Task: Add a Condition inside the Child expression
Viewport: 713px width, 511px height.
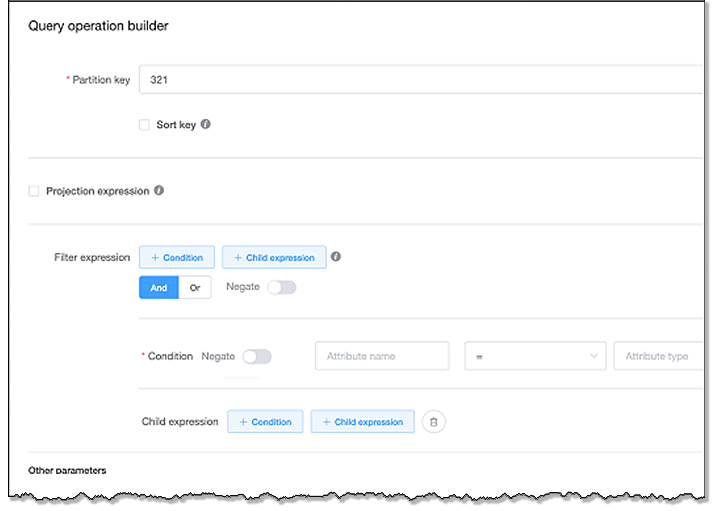Action: 265,422
